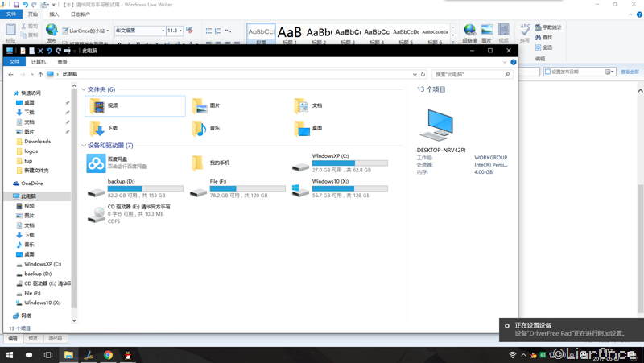Click the 搜索"此电脑" search field

[x=473, y=74]
